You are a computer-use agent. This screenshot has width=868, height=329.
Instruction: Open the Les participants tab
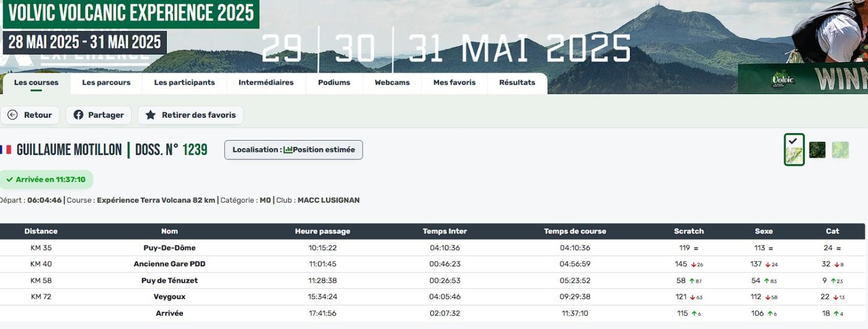184,83
